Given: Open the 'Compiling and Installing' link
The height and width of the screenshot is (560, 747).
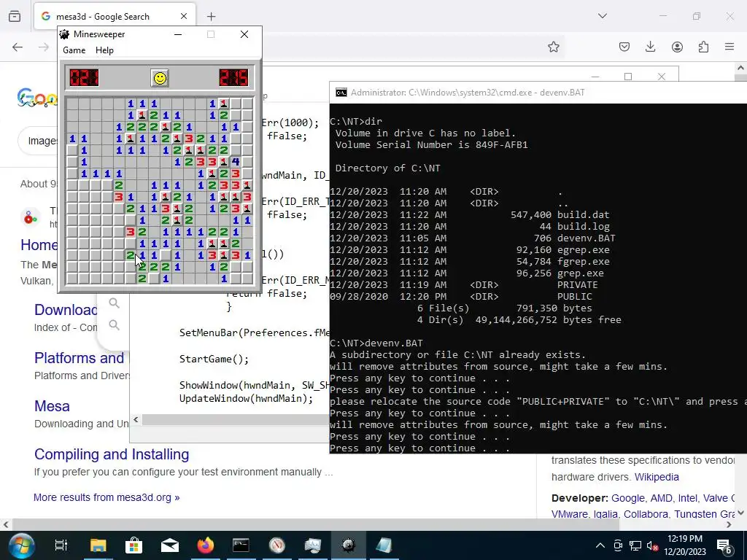Looking at the screenshot, I should coord(112,454).
